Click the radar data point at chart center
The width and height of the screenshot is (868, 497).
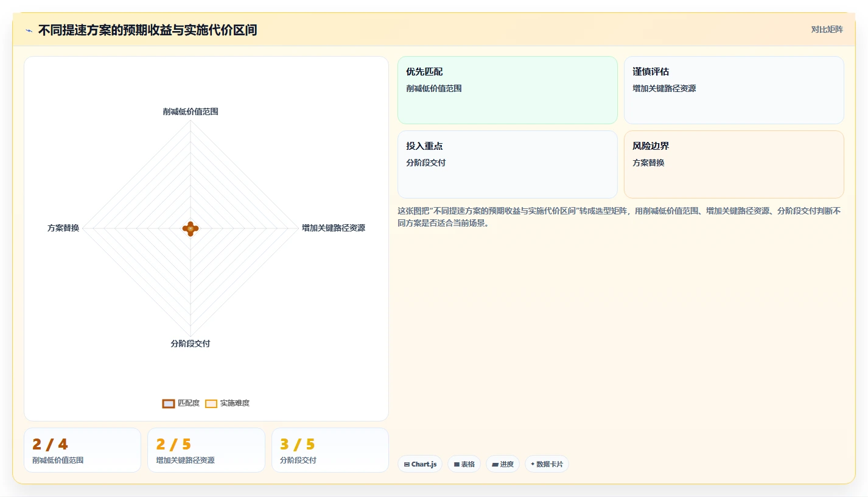[191, 228]
